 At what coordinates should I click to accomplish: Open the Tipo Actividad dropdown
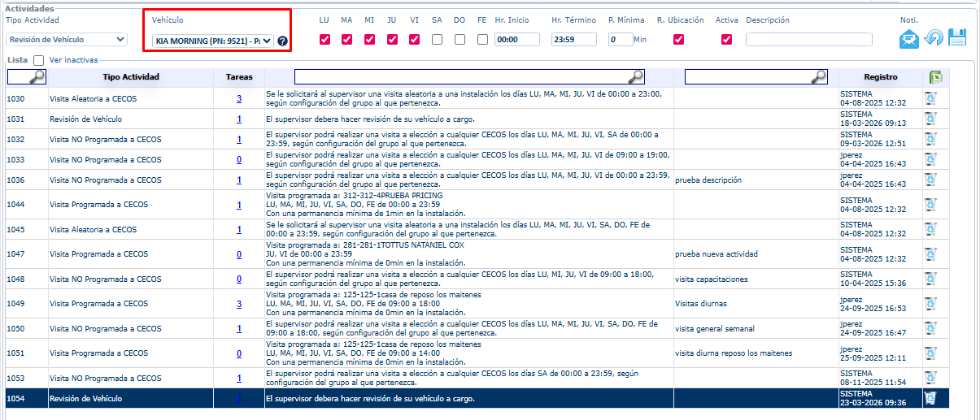click(x=68, y=39)
